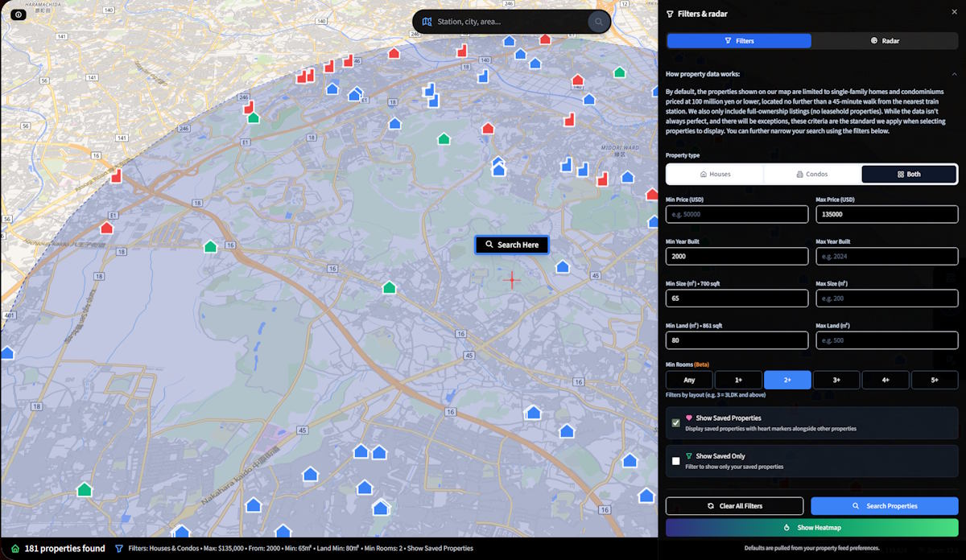The width and height of the screenshot is (966, 560).
Task: Click the Max Size (m²) field
Action: pyautogui.click(x=887, y=298)
